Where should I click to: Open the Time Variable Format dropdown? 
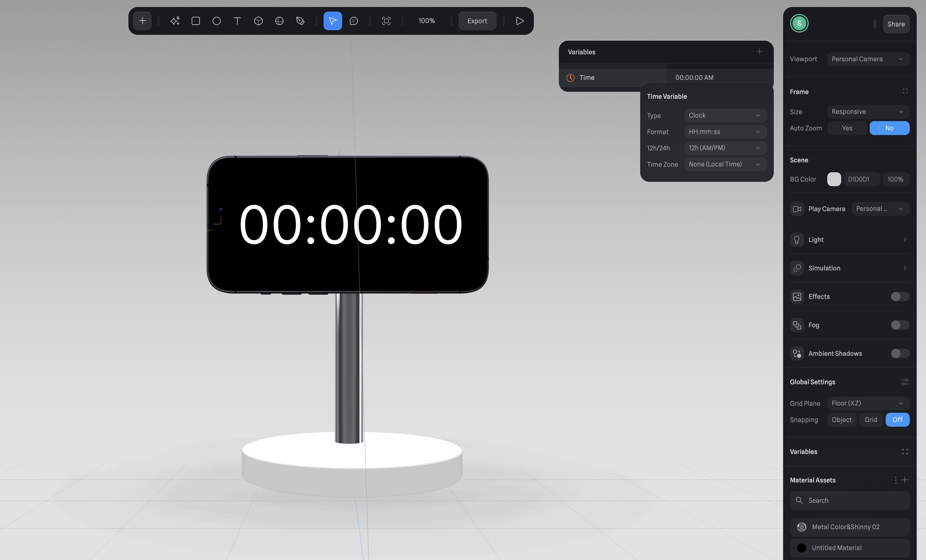click(725, 132)
